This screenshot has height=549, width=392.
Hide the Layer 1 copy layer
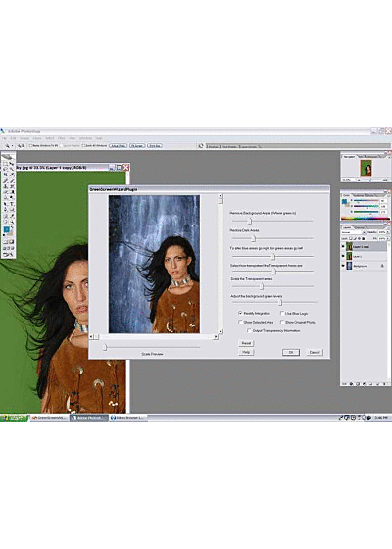coord(343,246)
